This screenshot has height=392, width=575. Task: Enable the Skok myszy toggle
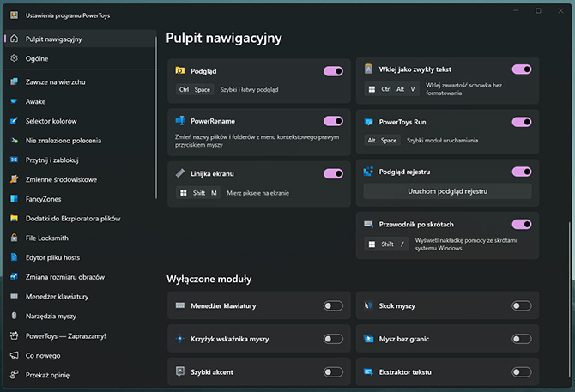pyautogui.click(x=522, y=305)
